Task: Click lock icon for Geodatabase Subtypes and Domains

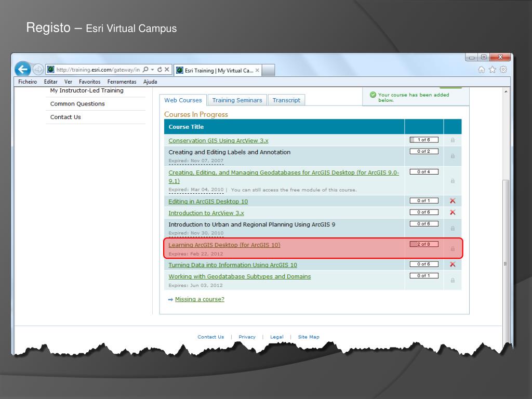Action: pyautogui.click(x=453, y=280)
